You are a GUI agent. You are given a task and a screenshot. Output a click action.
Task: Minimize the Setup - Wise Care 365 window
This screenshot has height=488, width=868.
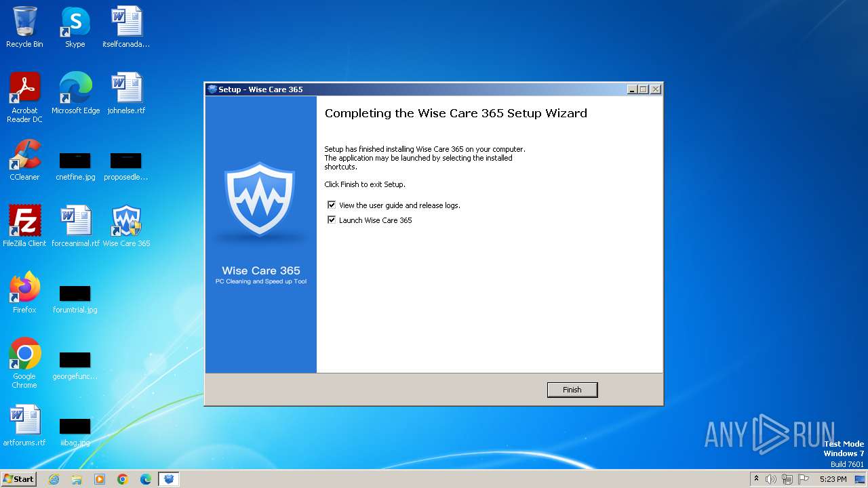(633, 89)
